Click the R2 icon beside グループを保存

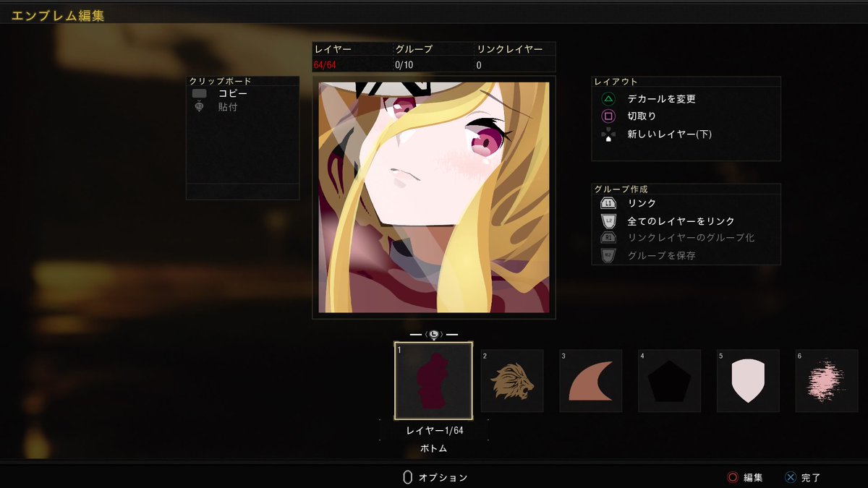[608, 255]
